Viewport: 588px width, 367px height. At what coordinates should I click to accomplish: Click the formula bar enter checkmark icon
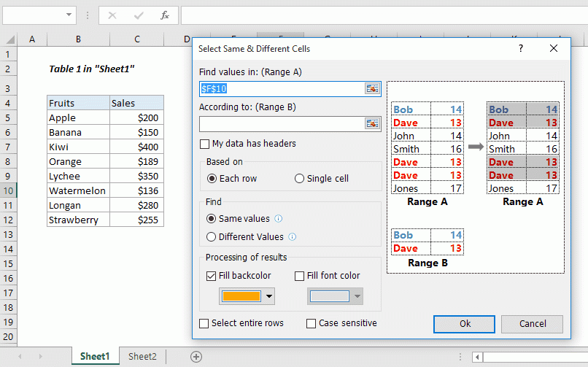tap(139, 15)
